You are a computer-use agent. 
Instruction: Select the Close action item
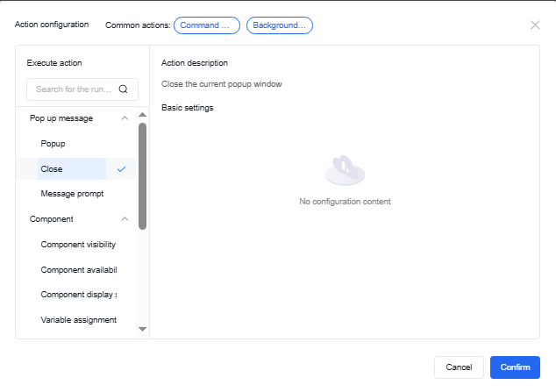[x=52, y=168]
